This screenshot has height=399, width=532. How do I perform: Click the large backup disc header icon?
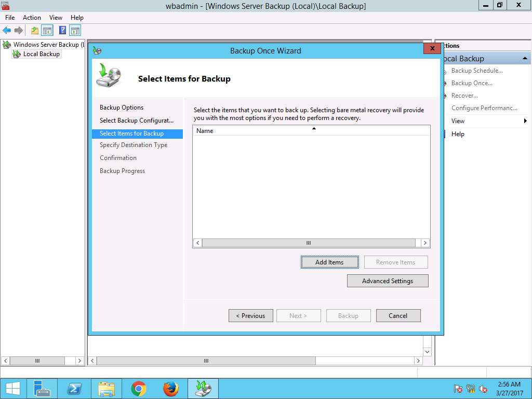[109, 75]
